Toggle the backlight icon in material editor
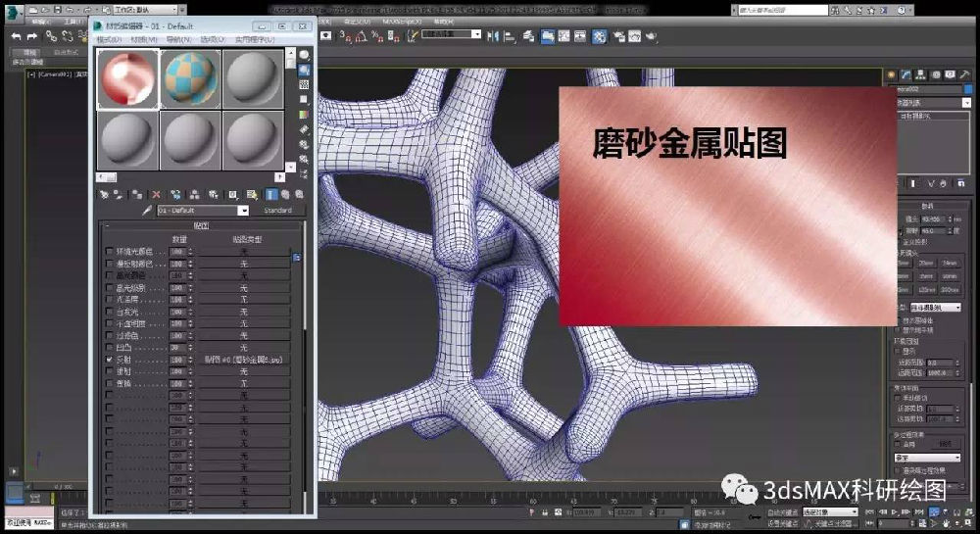980x534 pixels. pos(304,71)
